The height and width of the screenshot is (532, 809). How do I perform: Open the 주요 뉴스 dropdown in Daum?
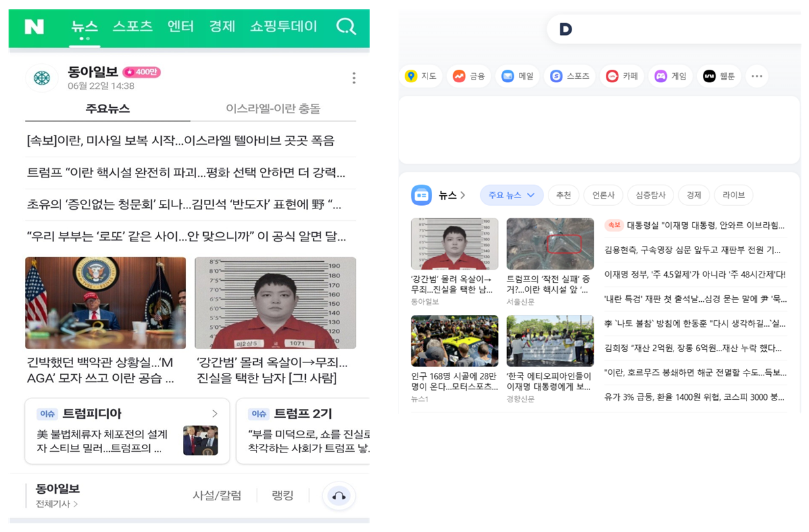[x=512, y=195]
